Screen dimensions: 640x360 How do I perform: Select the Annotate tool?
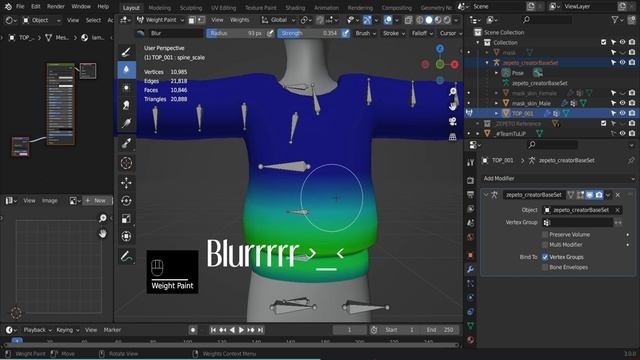tap(126, 256)
